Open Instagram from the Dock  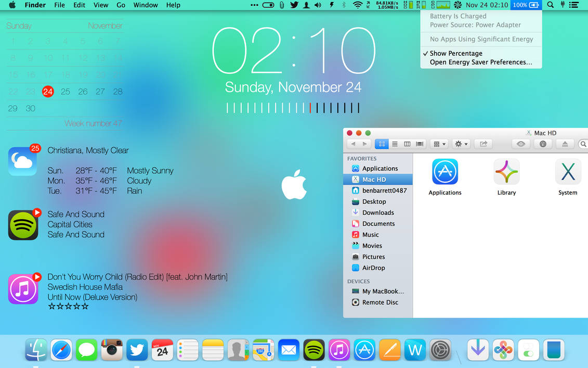click(x=112, y=350)
